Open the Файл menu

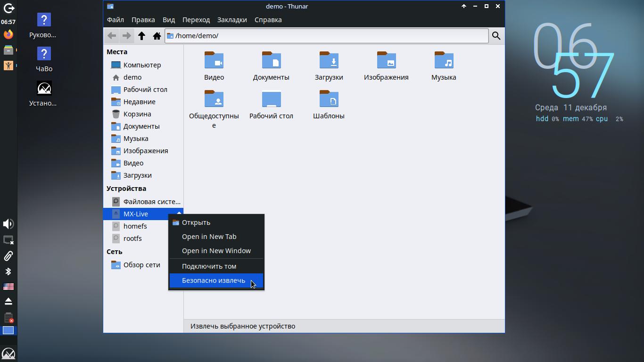116,20
